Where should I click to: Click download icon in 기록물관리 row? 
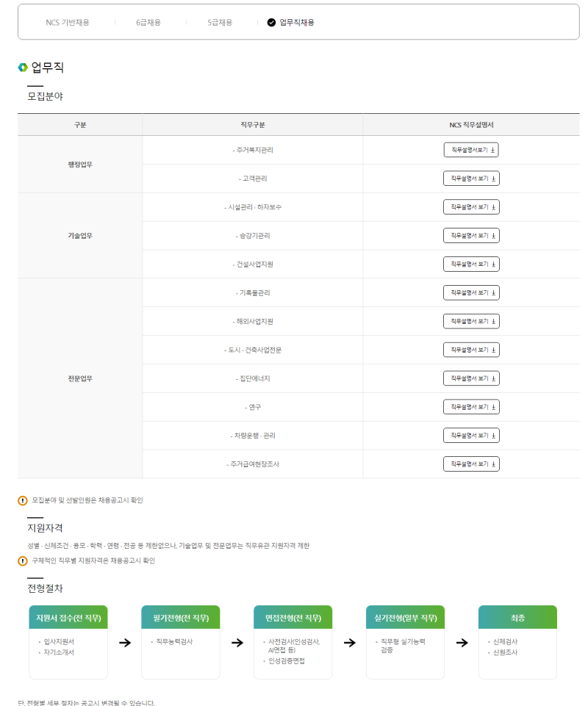[493, 293]
